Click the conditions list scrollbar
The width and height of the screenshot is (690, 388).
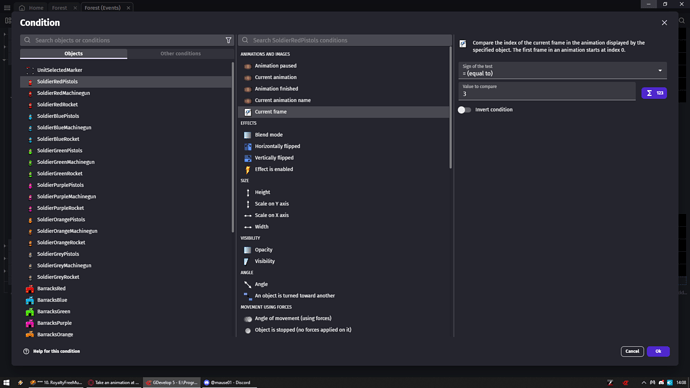click(x=450, y=108)
